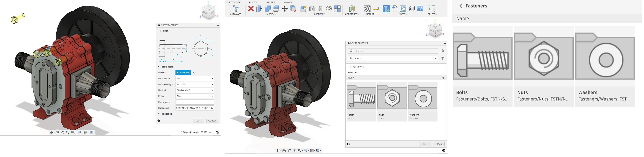Select the Press Pull tool icon
644x157 pixels.
pos(259,9)
